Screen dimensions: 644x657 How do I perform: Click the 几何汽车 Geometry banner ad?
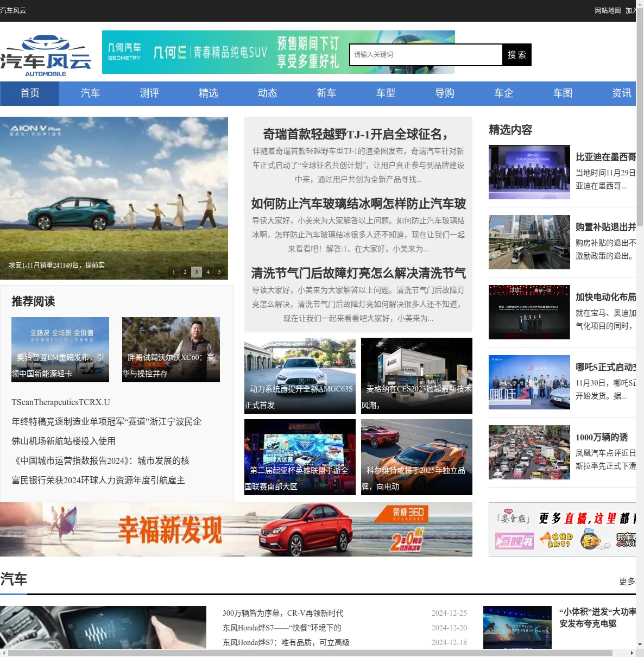tap(224, 52)
